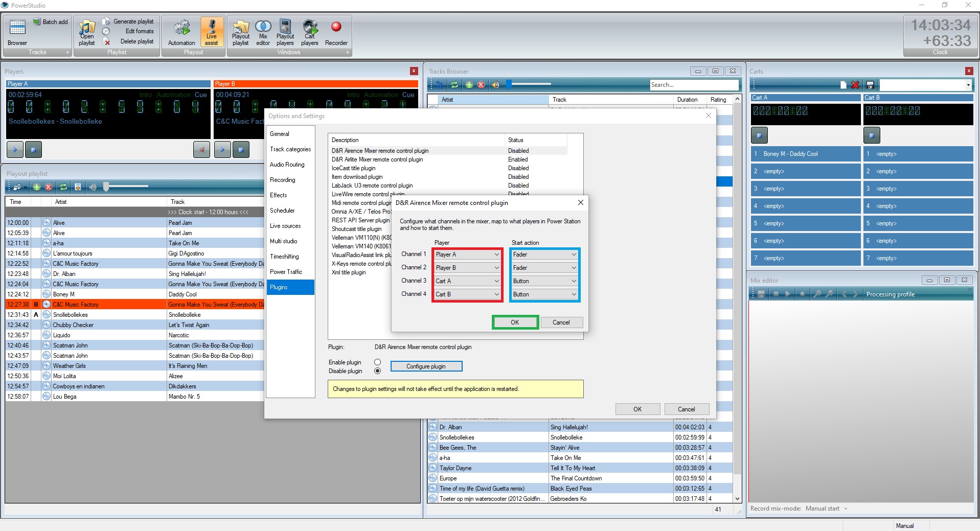Open the Mix editor window
The width and height of the screenshot is (980, 531).
tap(263, 32)
